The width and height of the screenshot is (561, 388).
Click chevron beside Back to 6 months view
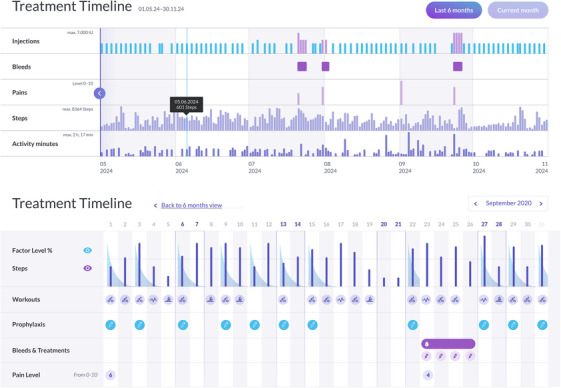[155, 205]
